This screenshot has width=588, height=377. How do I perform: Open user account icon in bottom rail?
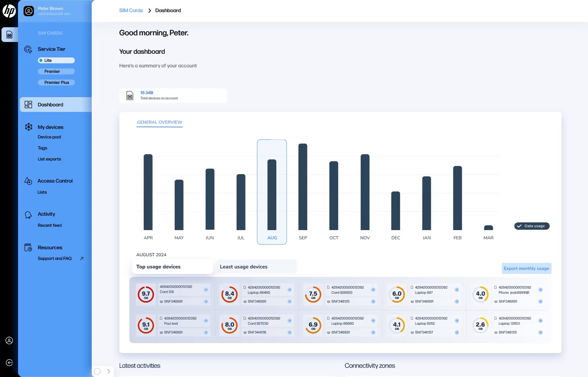tap(10, 341)
